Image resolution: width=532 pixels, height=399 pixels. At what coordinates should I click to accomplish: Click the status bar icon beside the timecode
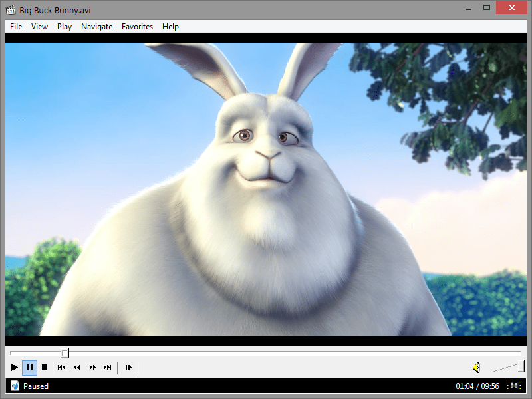514,386
